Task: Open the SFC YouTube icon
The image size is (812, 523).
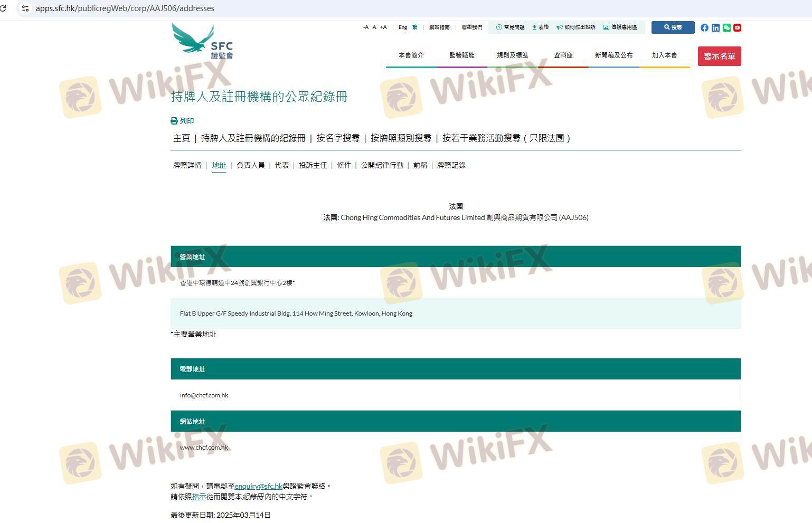Action: pos(738,27)
